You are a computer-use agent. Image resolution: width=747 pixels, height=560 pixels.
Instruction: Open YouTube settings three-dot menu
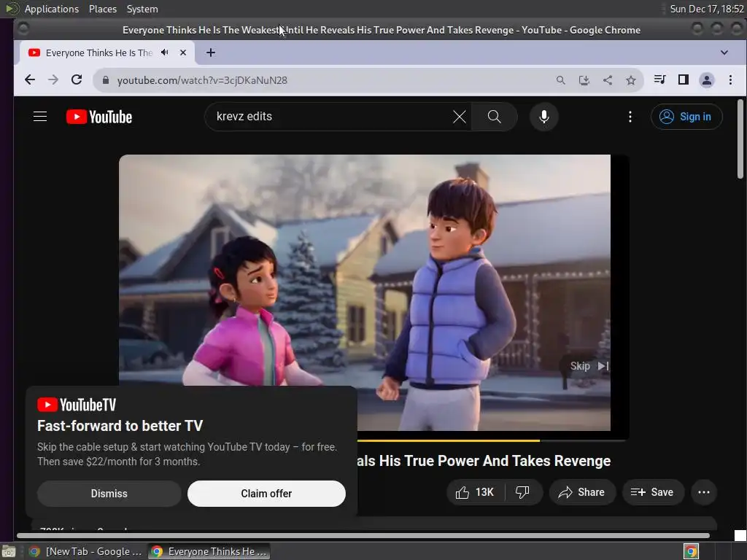click(630, 117)
